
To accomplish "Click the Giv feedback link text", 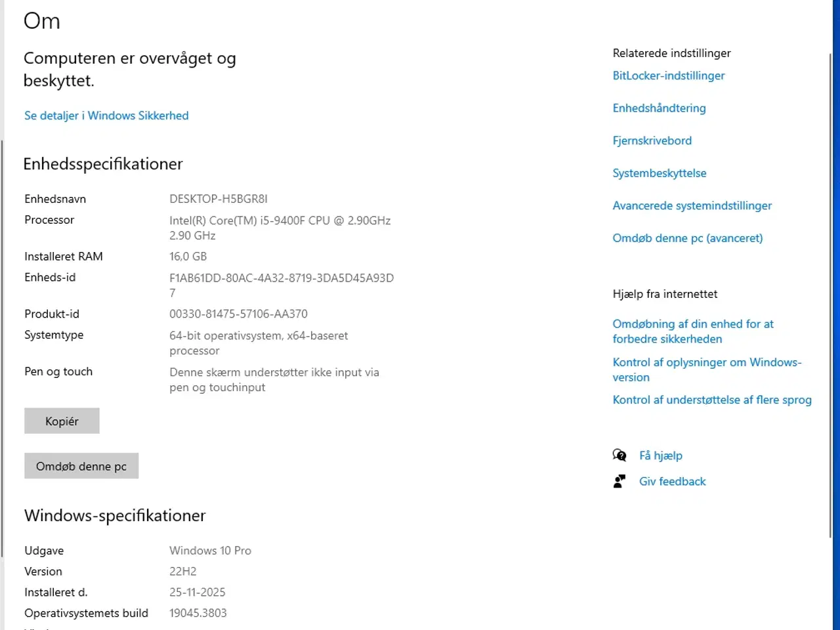I will pos(672,481).
